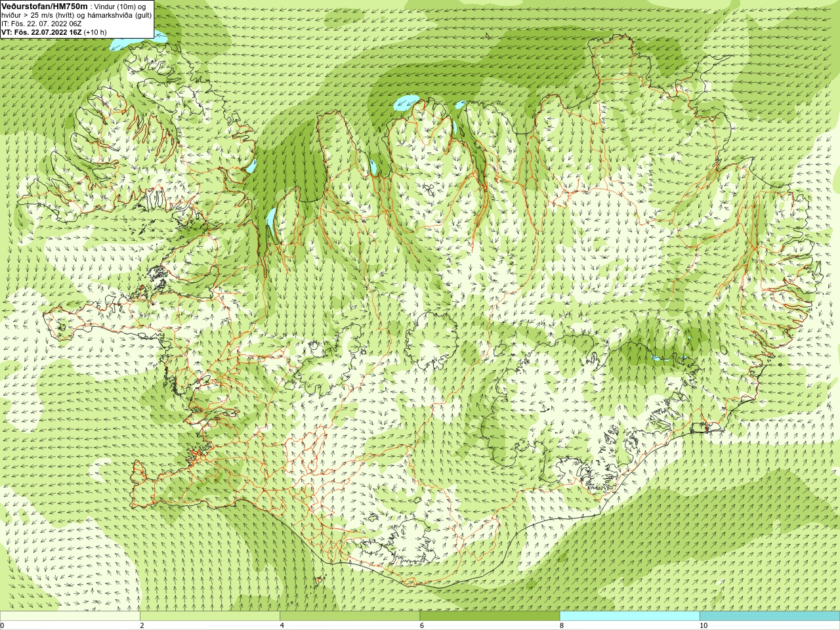Click the teal band above 10 m/s

point(770,616)
